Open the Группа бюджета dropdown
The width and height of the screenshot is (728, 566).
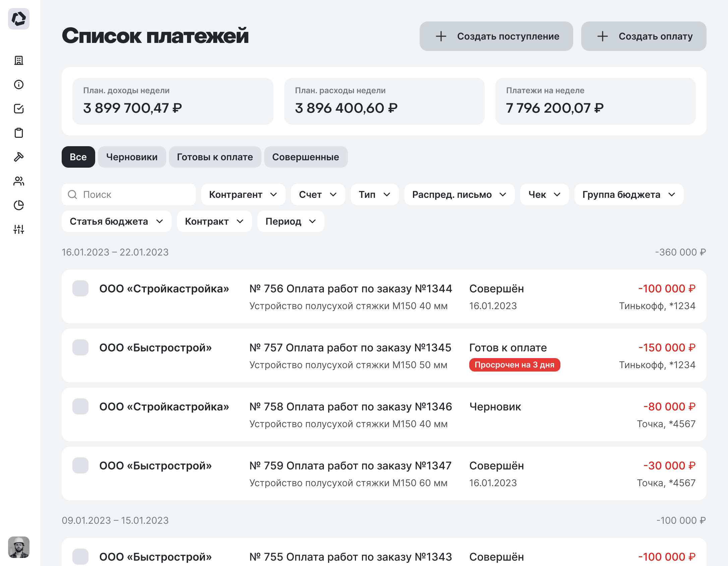click(628, 194)
